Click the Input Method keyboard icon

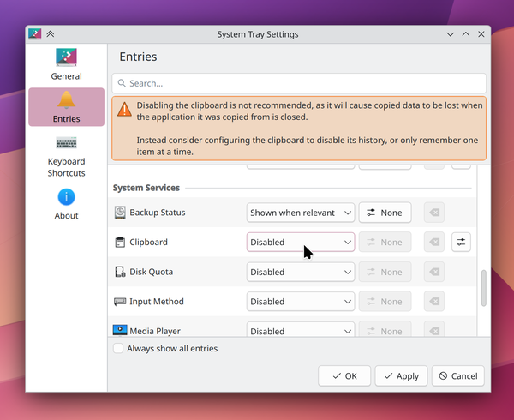click(x=120, y=302)
